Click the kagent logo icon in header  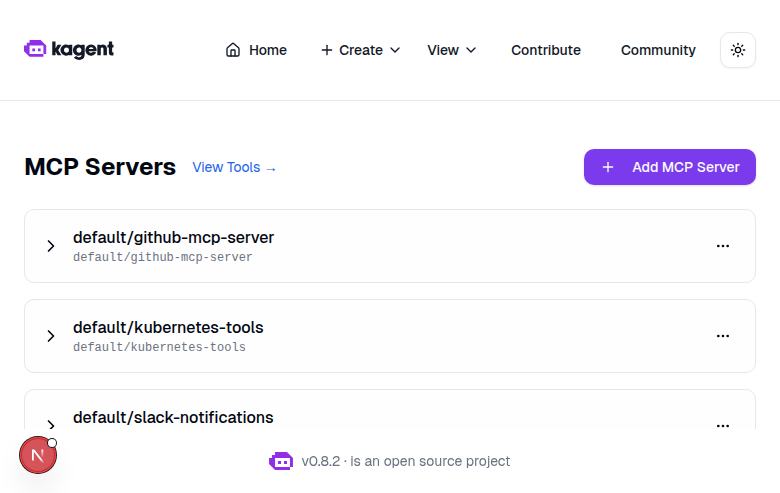(x=35, y=49)
